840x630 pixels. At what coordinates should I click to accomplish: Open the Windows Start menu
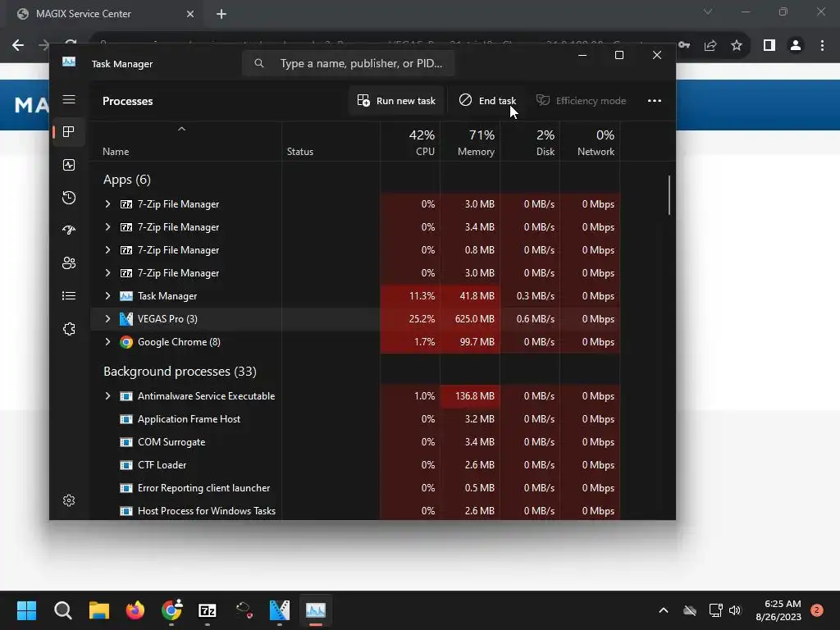click(x=26, y=610)
